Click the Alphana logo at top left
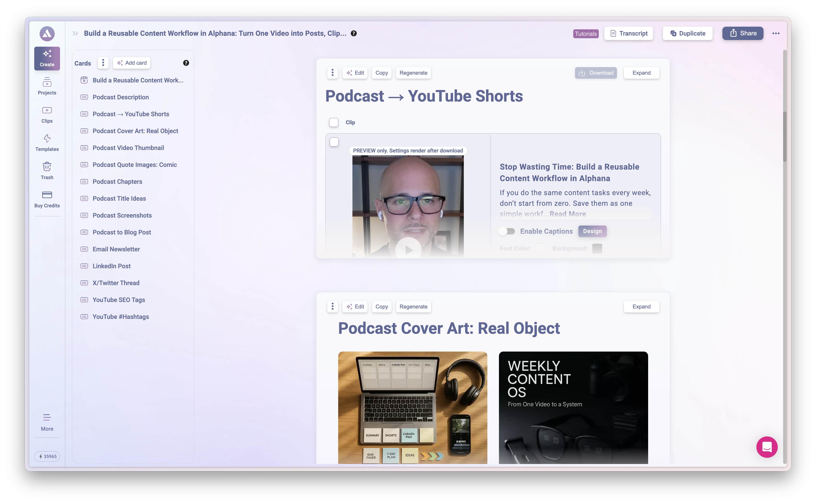816x504 pixels. coord(47,33)
